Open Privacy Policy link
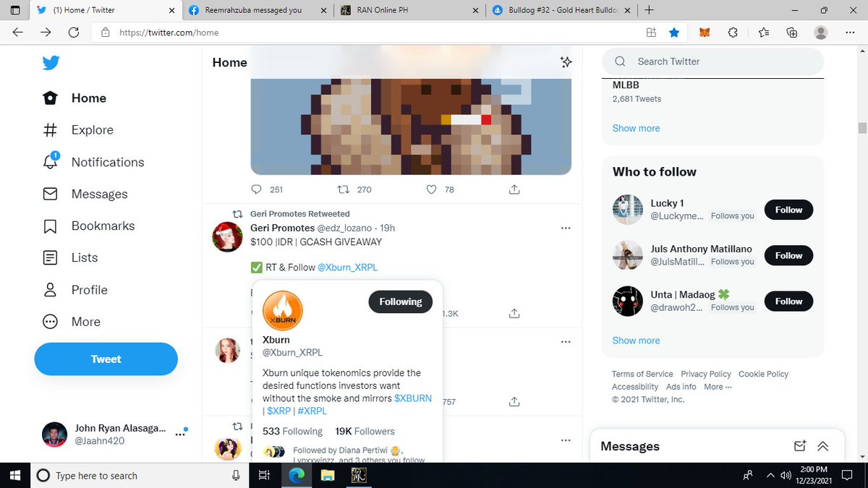868x488 pixels. click(706, 374)
